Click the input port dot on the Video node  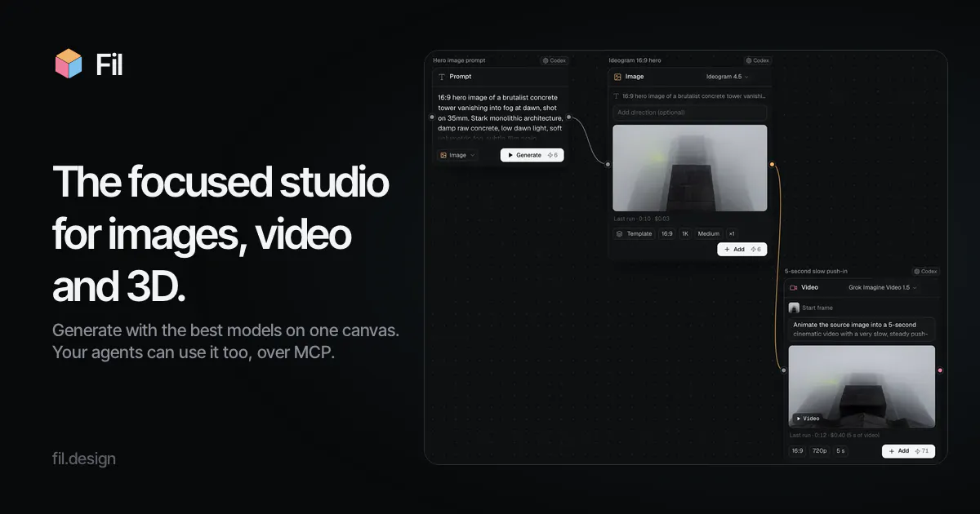click(x=783, y=370)
